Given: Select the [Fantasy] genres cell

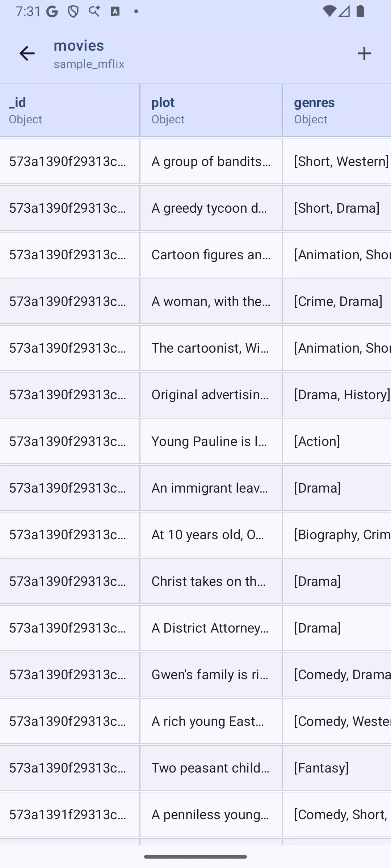Looking at the screenshot, I should click(x=337, y=768).
